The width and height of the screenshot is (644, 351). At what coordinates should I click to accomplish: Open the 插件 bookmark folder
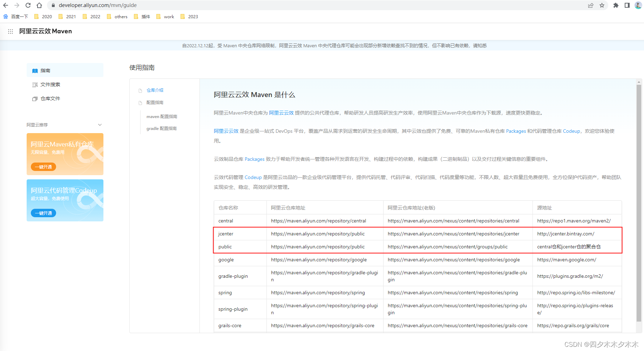pyautogui.click(x=142, y=16)
